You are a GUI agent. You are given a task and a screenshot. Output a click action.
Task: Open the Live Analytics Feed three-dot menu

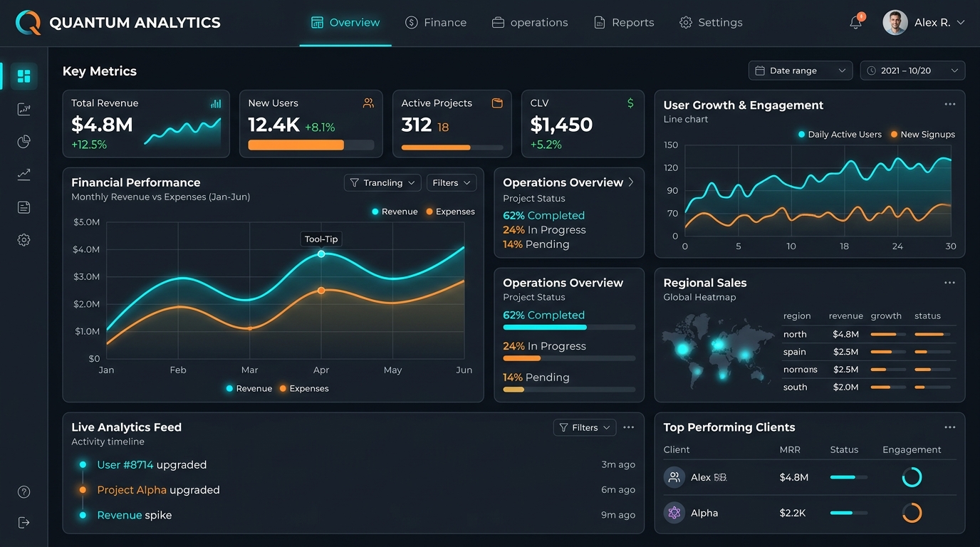coord(628,427)
